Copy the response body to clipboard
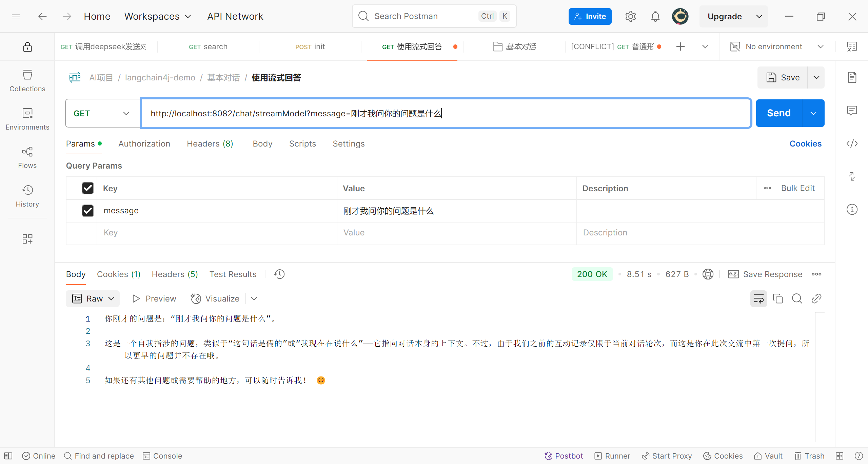This screenshot has height=464, width=868. pos(777,299)
